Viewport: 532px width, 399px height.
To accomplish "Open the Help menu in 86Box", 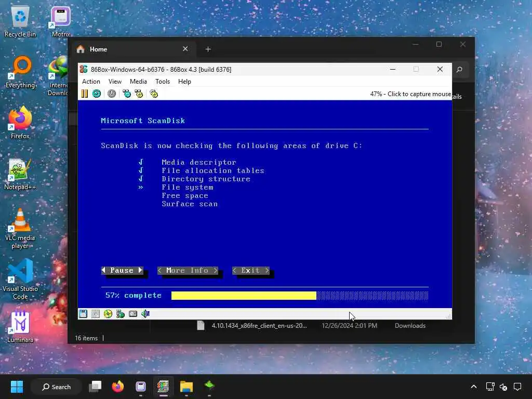I will (184, 82).
